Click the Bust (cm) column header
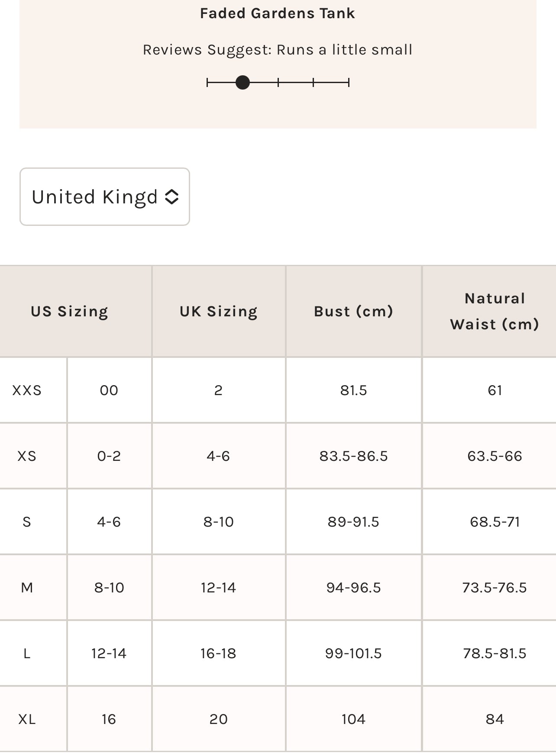This screenshot has height=756, width=556. [353, 312]
